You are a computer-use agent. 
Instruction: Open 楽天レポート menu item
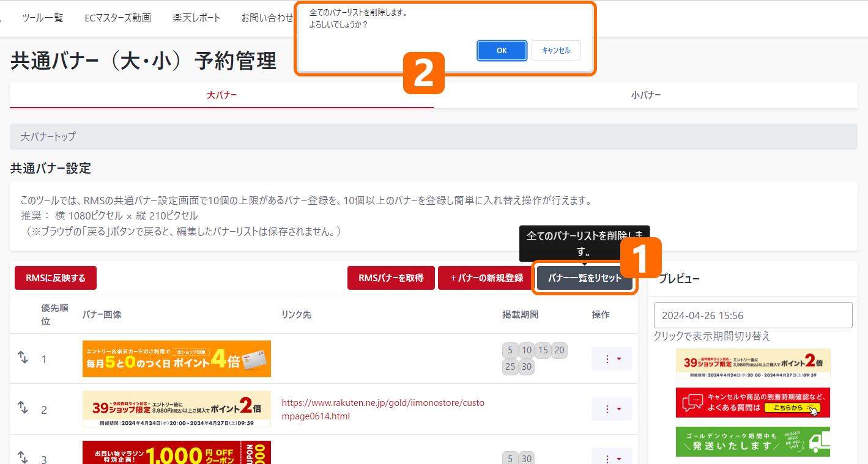click(196, 18)
